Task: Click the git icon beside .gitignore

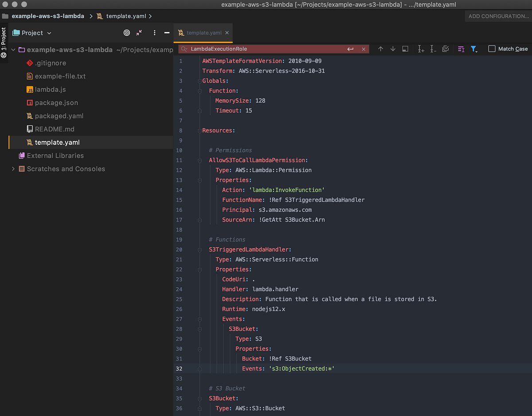Action: click(30, 63)
